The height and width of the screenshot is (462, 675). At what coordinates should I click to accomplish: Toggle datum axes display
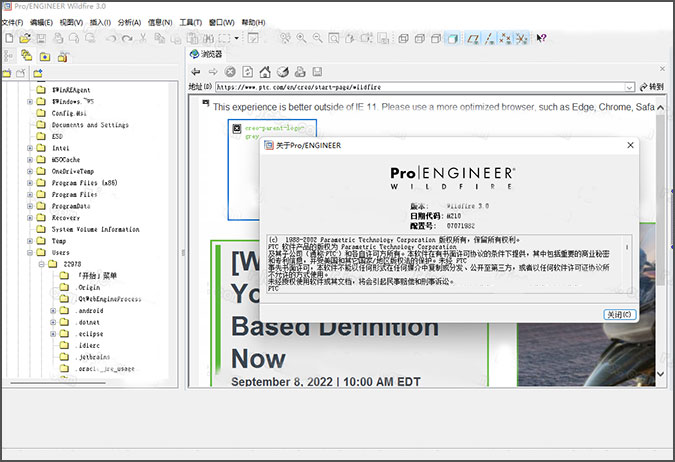[489, 38]
